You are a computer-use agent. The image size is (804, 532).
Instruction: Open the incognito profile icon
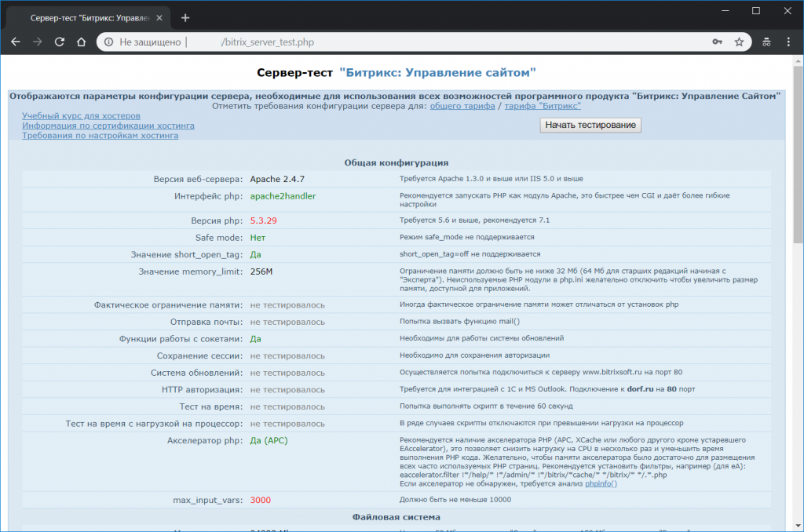pyautogui.click(x=766, y=42)
